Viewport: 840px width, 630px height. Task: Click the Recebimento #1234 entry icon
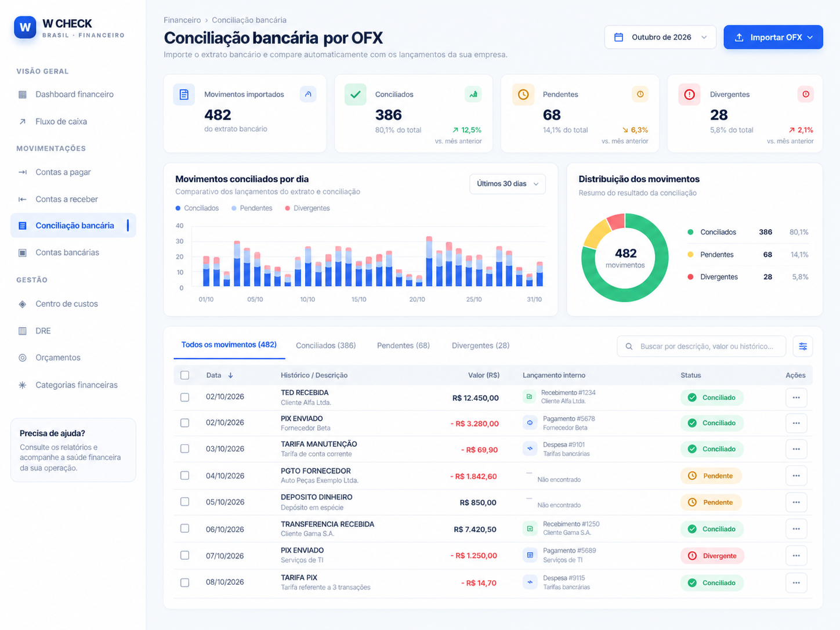(x=529, y=397)
